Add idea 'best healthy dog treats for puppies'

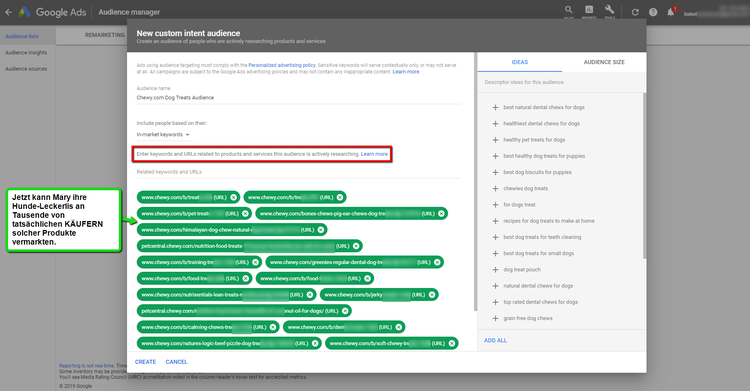coord(496,156)
